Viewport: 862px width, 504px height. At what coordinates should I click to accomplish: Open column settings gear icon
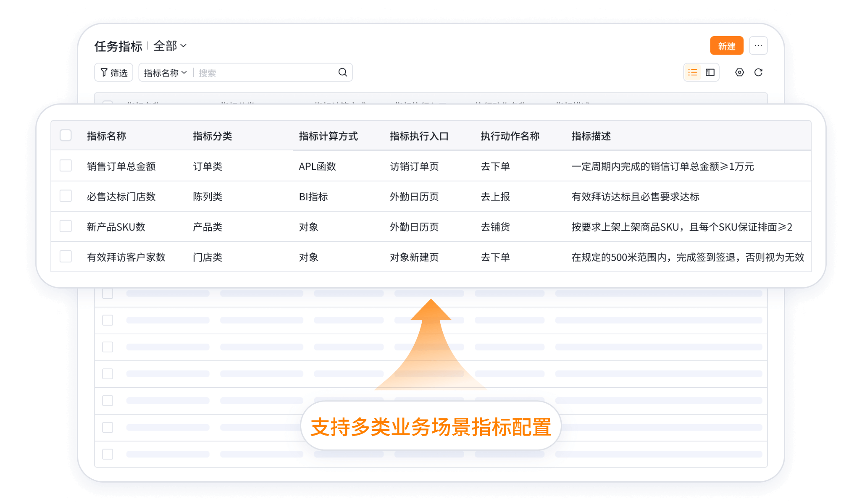[x=739, y=72]
